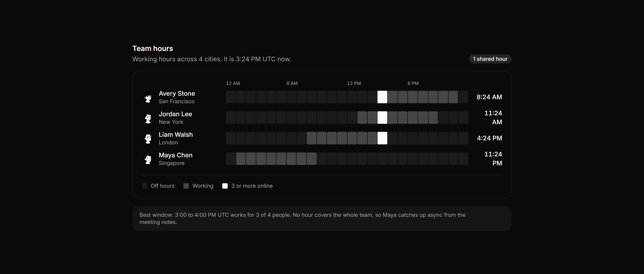Click Liam Walsh's working cell under 12 PM
The image size is (644, 274).
(x=352, y=138)
